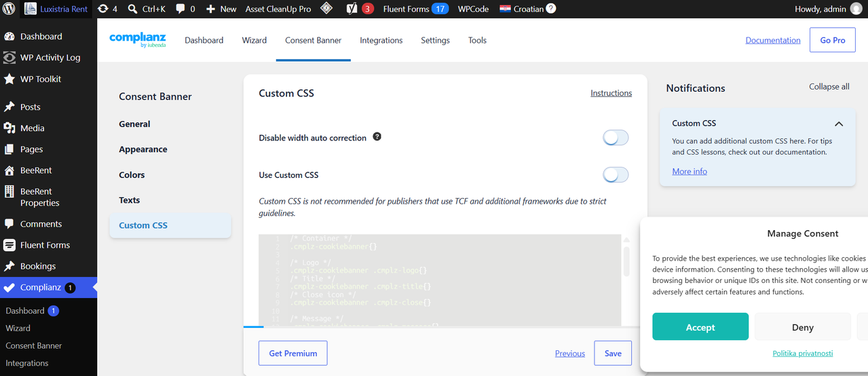Click inside the custom CSS code editor
The image size is (868, 376).
point(440,280)
